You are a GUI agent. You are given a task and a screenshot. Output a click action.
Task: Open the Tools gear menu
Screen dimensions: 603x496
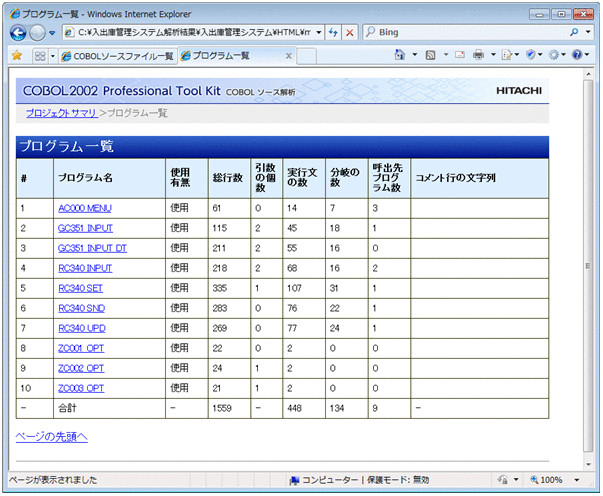pos(556,55)
